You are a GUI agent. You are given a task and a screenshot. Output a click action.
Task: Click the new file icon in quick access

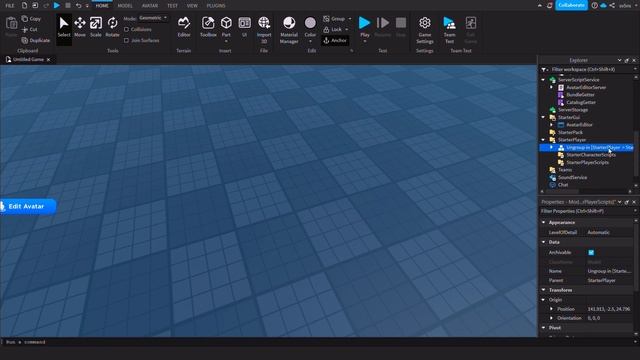(24, 5)
